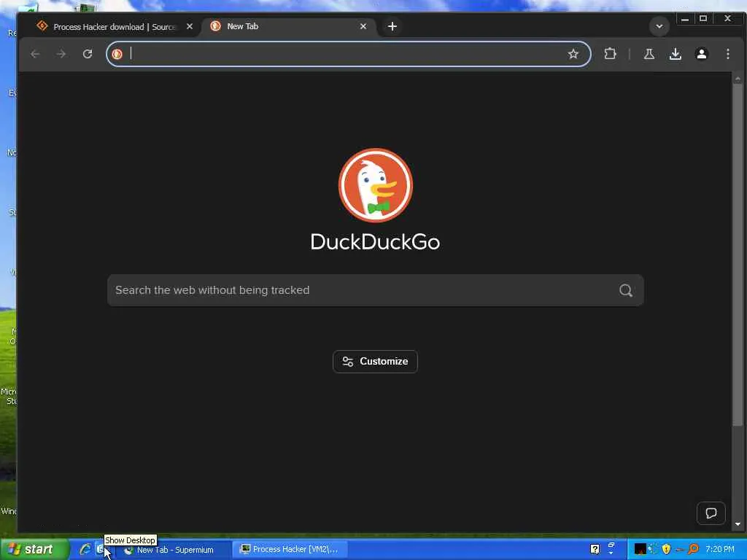The width and height of the screenshot is (747, 560).
Task: Click the DuckDuckGo icon in address bar
Action: point(117,54)
